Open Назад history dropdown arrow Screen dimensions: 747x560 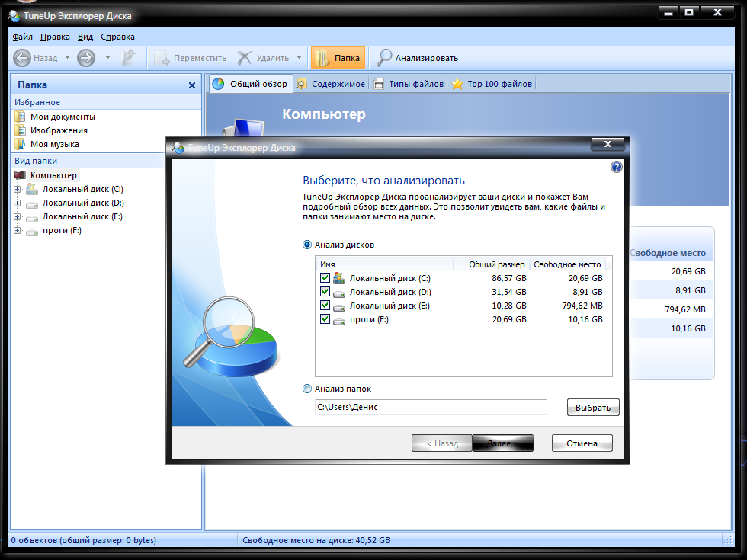click(x=67, y=58)
